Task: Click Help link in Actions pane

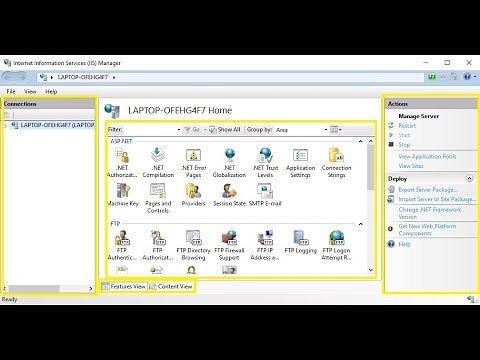Action: [x=404, y=244]
